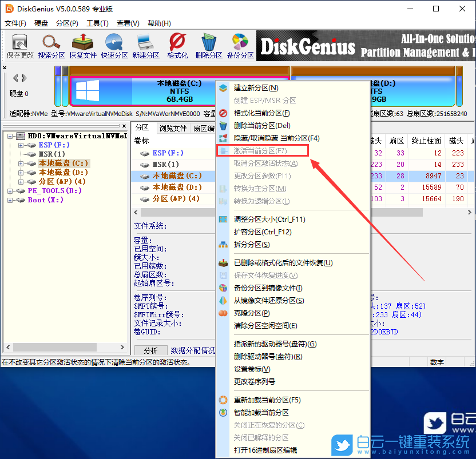Screen dimensions: 476x459
Task: Open the 工具(T) menu
Action: point(97,23)
